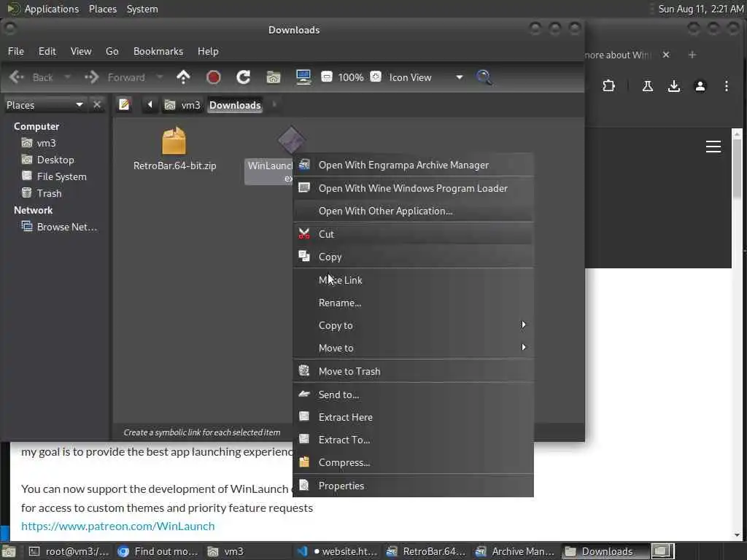Choose Open With Other Application
The image size is (747, 560).
(413, 211)
